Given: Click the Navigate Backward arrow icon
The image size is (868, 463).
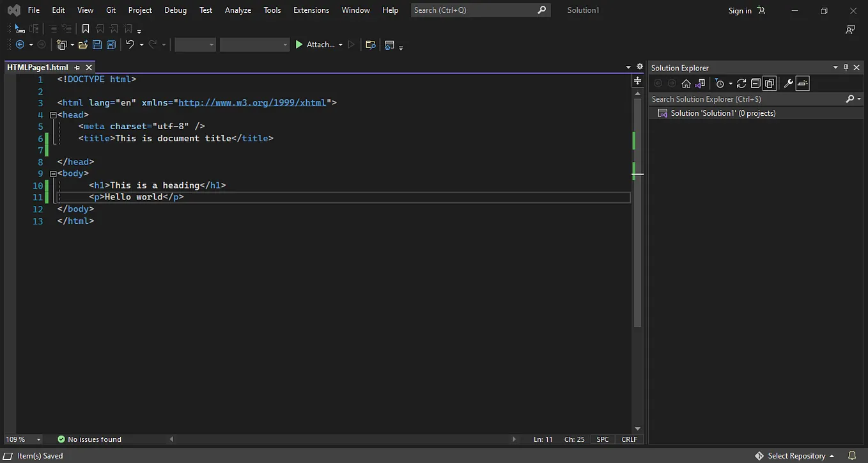Looking at the screenshot, I should [x=20, y=45].
